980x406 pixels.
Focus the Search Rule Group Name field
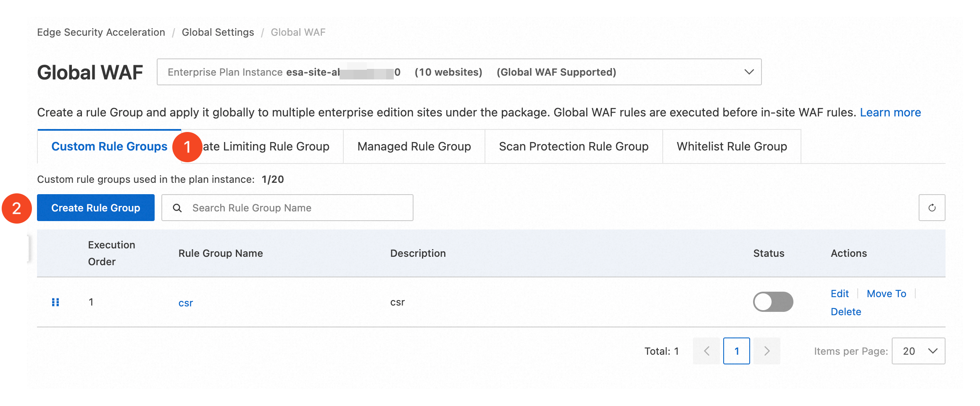(287, 208)
